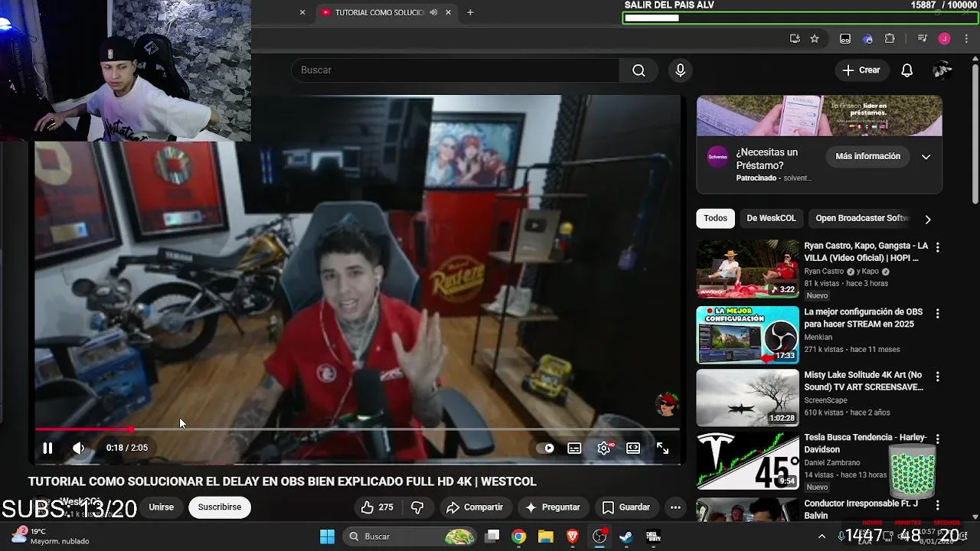Like the video with 275 likes

pos(377,507)
